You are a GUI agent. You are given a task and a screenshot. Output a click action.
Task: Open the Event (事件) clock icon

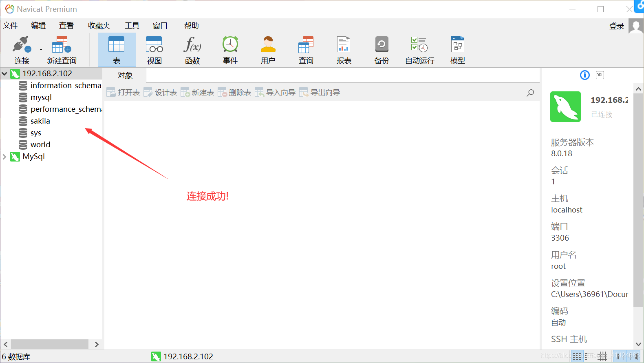(230, 44)
